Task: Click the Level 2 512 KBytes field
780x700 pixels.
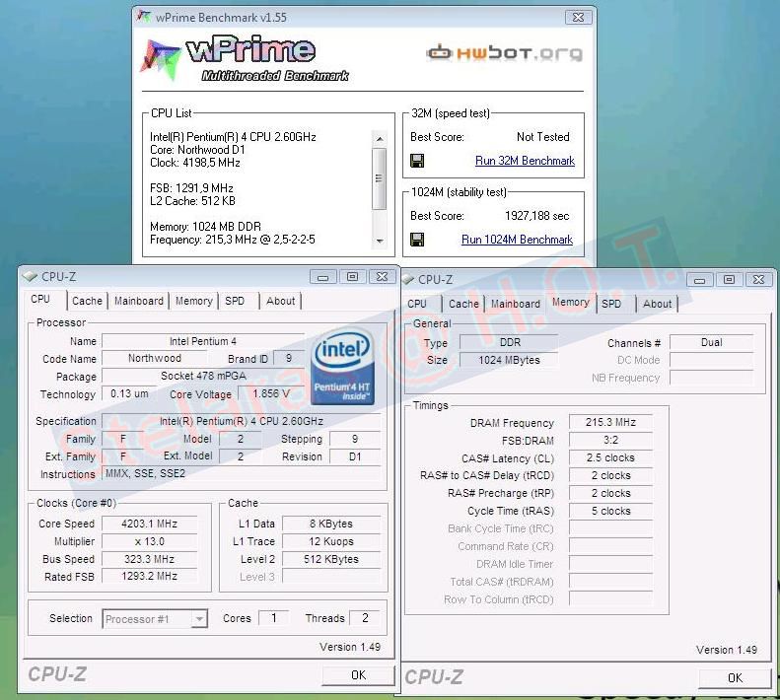Action: [x=331, y=559]
